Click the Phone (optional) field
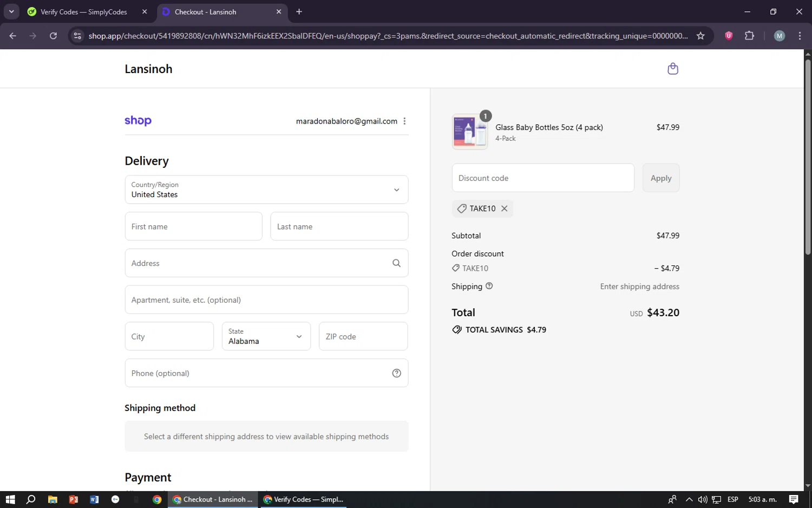Image resolution: width=812 pixels, height=508 pixels. (266, 373)
